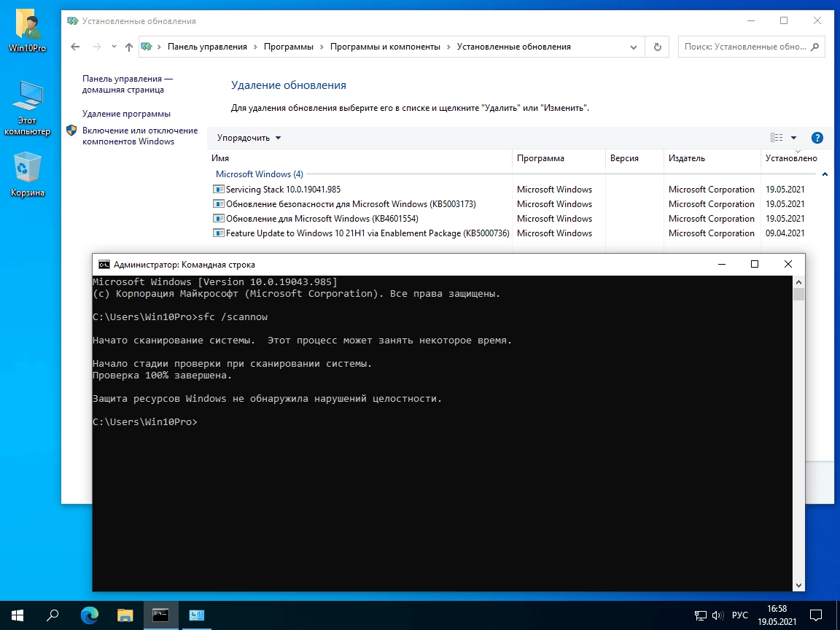This screenshot has width=840, height=630.
Task: Click icon of KB5000736 update row
Action: click(x=218, y=233)
